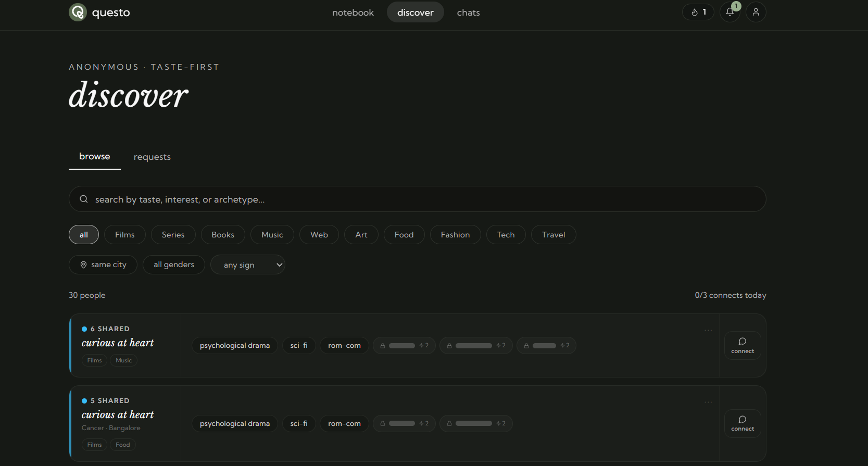Open the user profile icon
The image size is (868, 466).
756,12
